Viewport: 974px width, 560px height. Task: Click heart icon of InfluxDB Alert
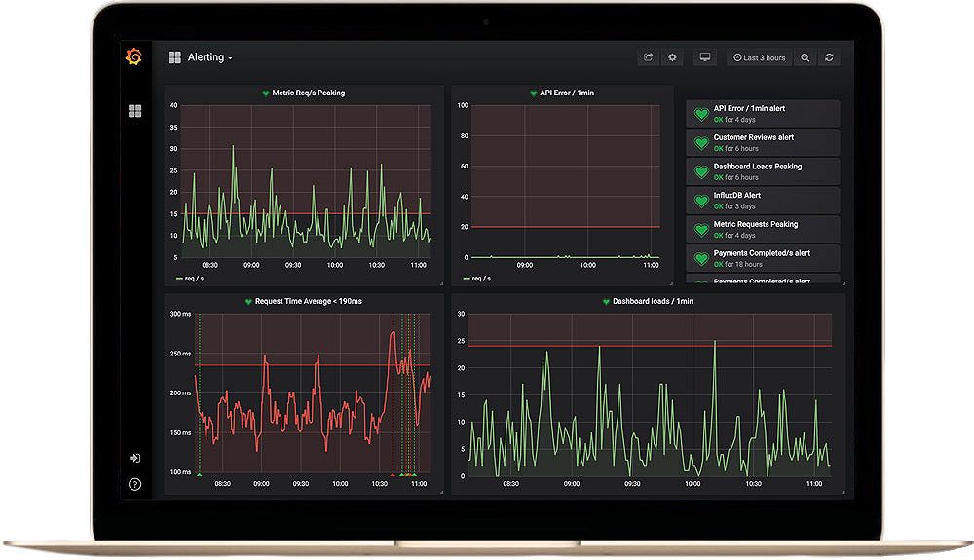coord(701,202)
